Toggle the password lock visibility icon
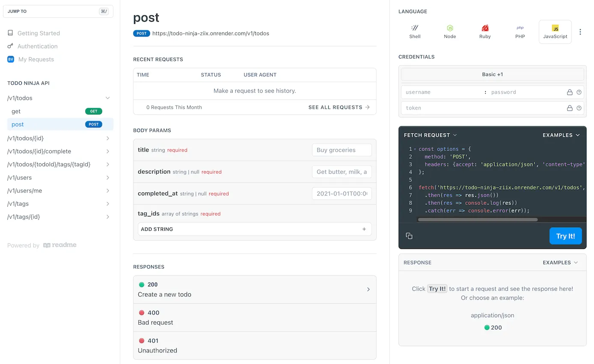 [570, 92]
